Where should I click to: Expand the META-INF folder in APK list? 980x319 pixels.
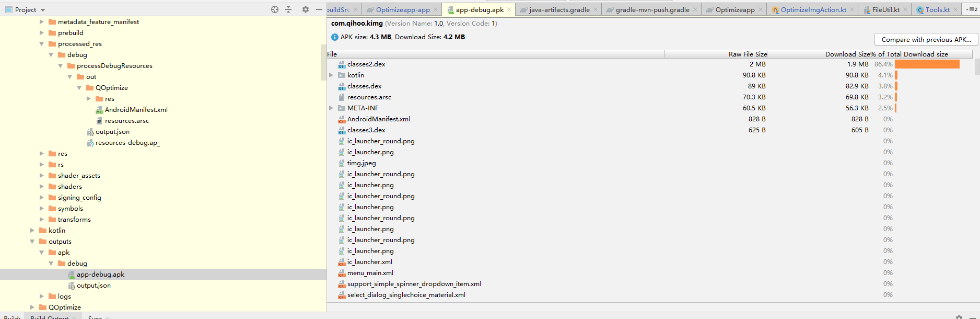pos(331,108)
